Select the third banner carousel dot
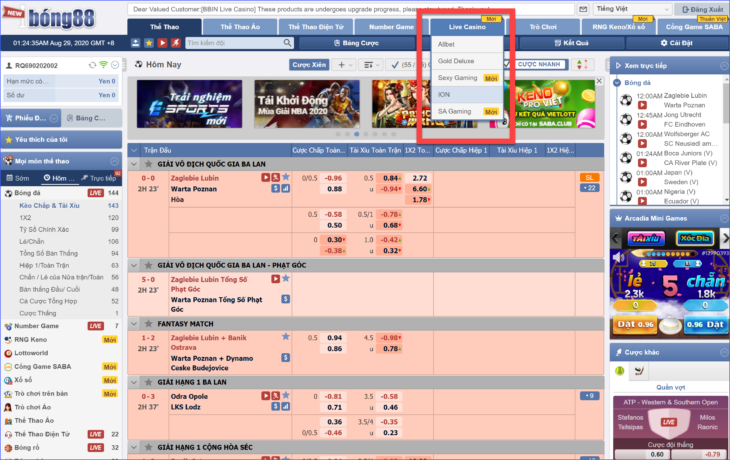 355,133
